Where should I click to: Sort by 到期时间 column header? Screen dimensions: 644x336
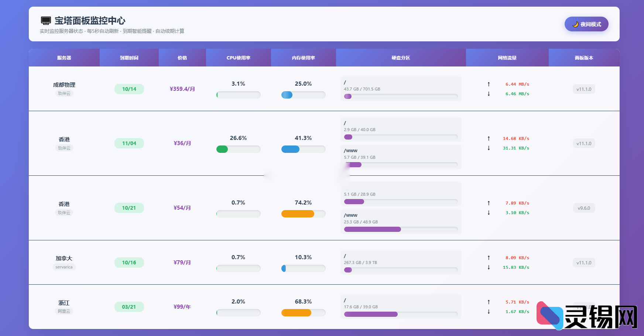[129, 58]
